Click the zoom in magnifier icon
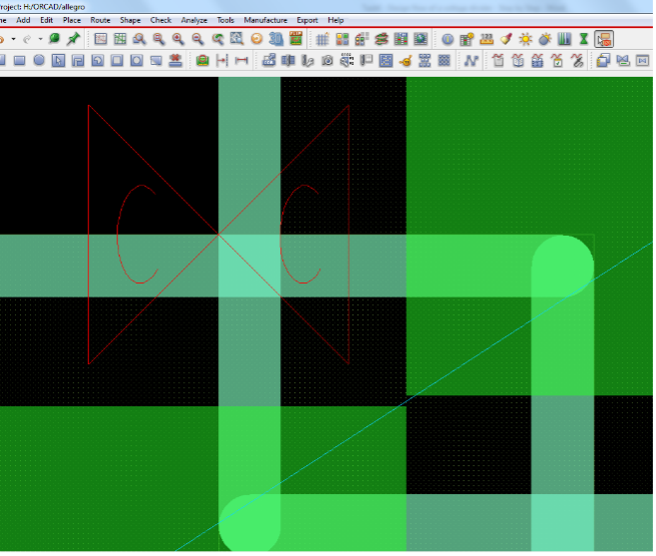656x556 pixels. coord(178,39)
